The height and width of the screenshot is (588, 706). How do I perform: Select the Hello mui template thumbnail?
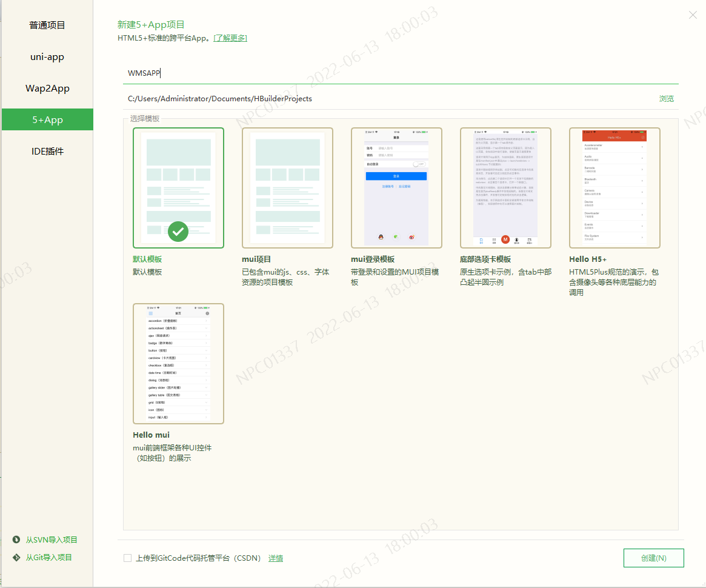178,364
